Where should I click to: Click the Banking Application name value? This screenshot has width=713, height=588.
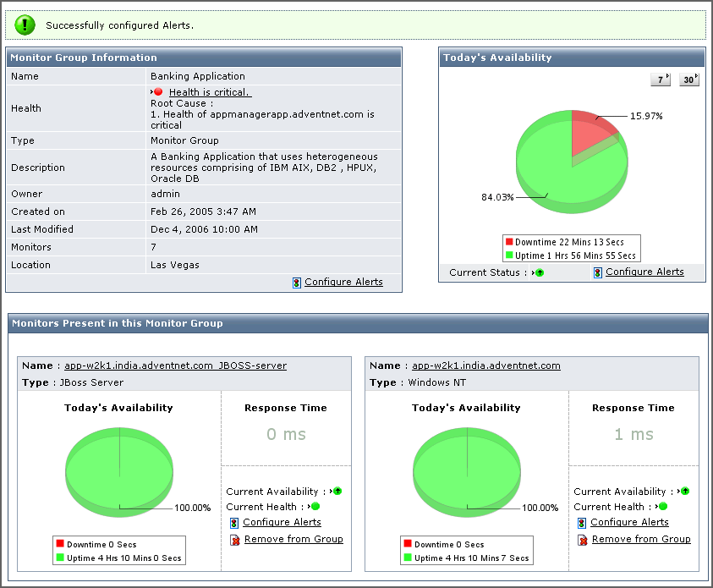coord(198,76)
